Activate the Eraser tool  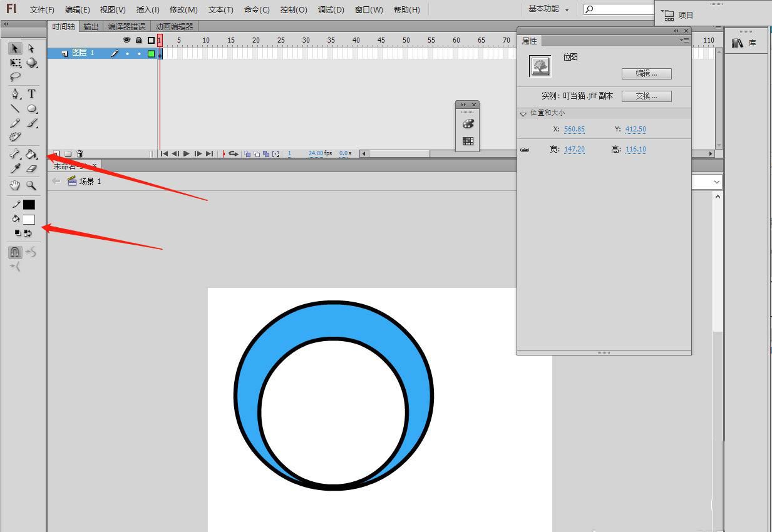[32, 169]
